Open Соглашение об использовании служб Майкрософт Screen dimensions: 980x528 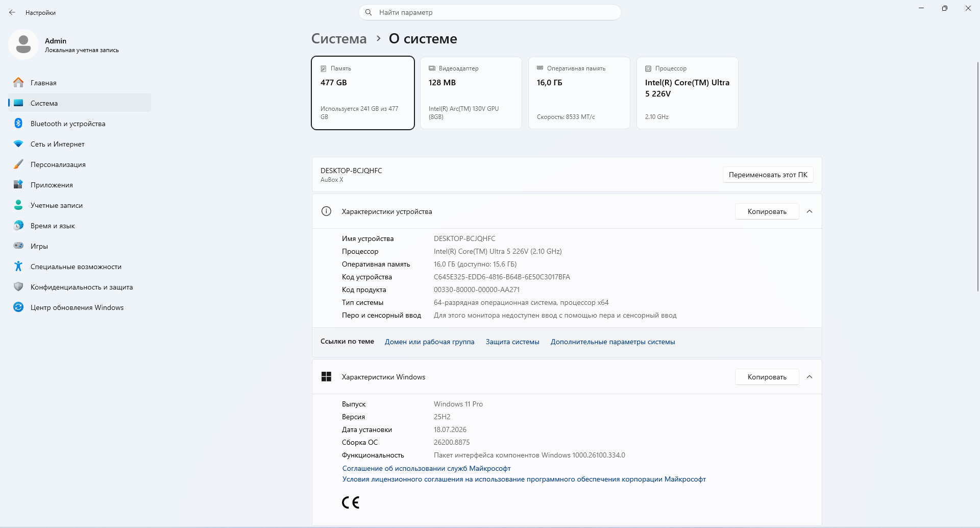click(427, 468)
